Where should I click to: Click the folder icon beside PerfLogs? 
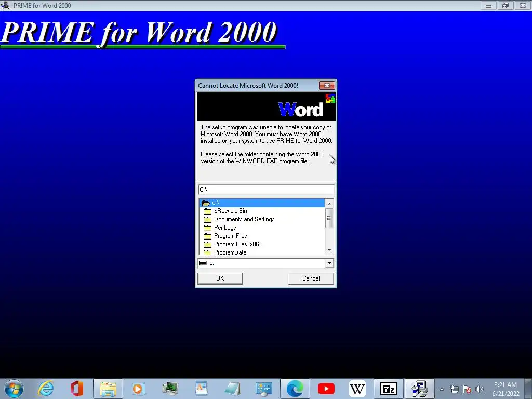click(207, 228)
